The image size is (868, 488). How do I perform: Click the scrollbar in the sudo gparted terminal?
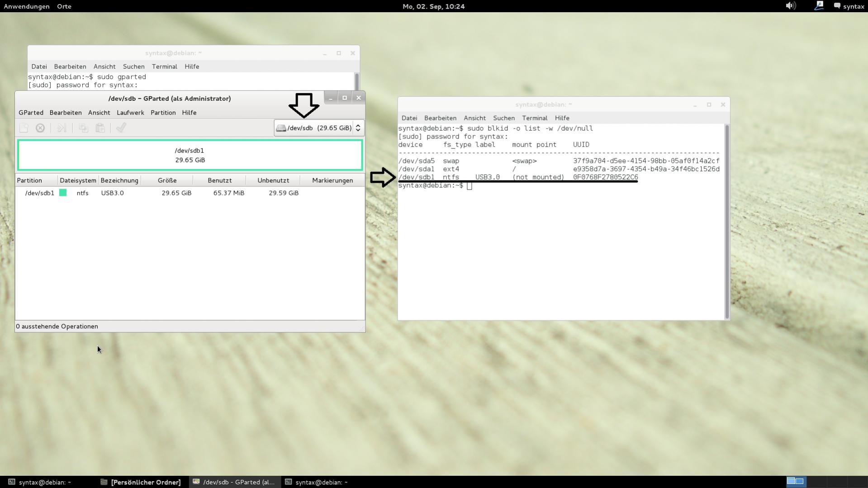357,81
